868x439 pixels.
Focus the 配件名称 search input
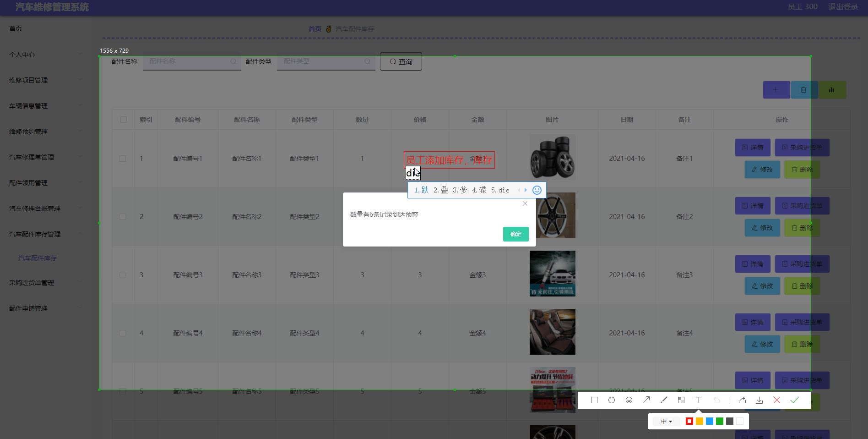tap(192, 61)
